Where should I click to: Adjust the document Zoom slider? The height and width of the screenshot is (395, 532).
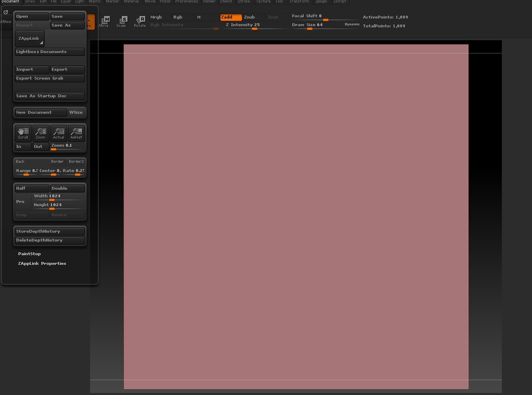pyautogui.click(x=68, y=147)
